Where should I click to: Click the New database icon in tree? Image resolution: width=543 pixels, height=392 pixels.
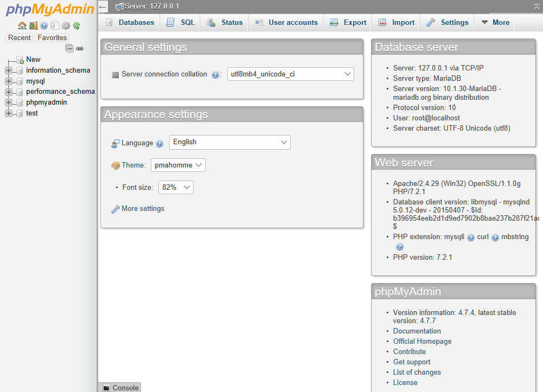click(20, 60)
